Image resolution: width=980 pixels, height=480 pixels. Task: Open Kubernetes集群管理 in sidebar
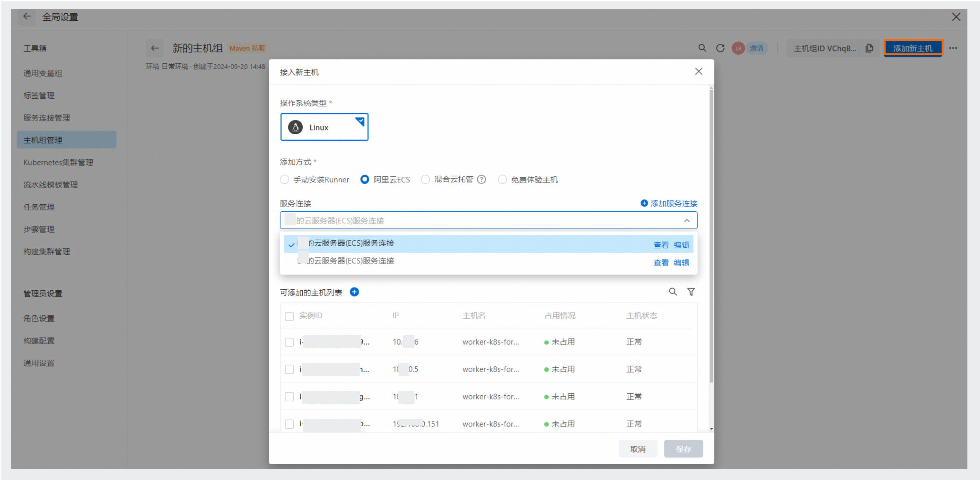point(58,162)
